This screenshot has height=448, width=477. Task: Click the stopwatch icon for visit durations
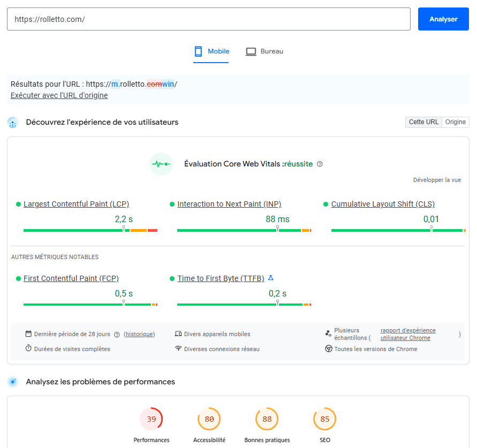tap(28, 348)
